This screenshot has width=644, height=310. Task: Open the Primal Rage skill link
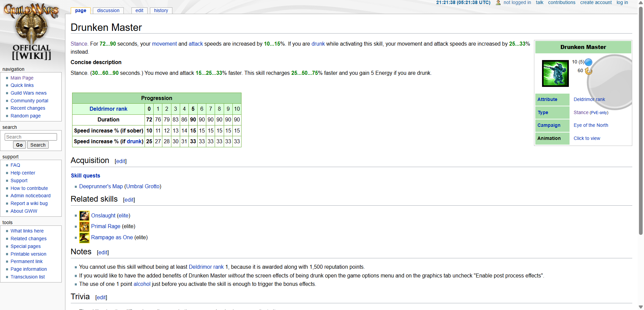tap(106, 226)
